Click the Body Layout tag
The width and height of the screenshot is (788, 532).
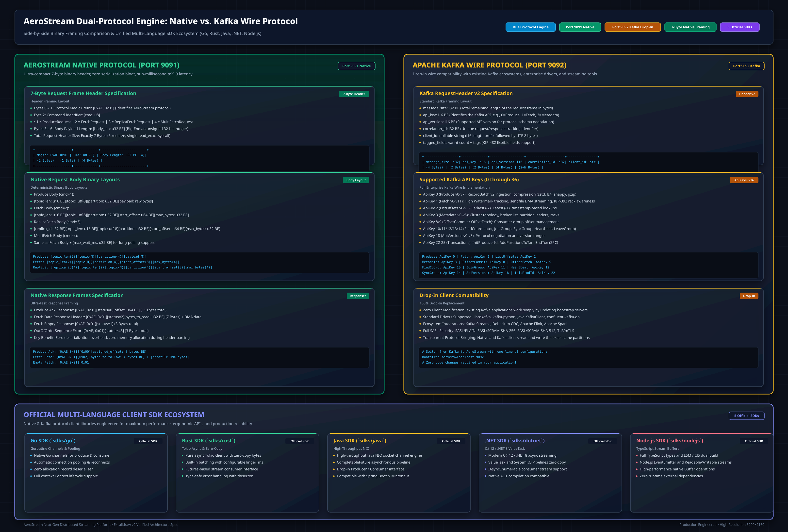tap(356, 180)
